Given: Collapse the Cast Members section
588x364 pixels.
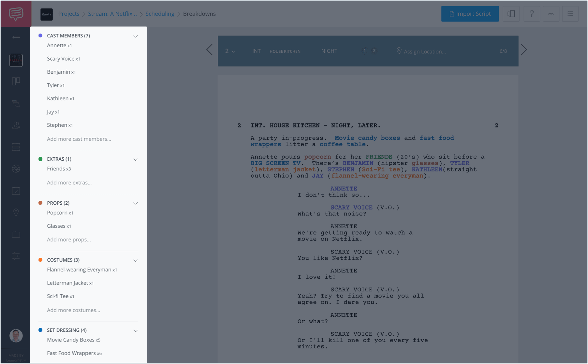Looking at the screenshot, I should (x=136, y=36).
